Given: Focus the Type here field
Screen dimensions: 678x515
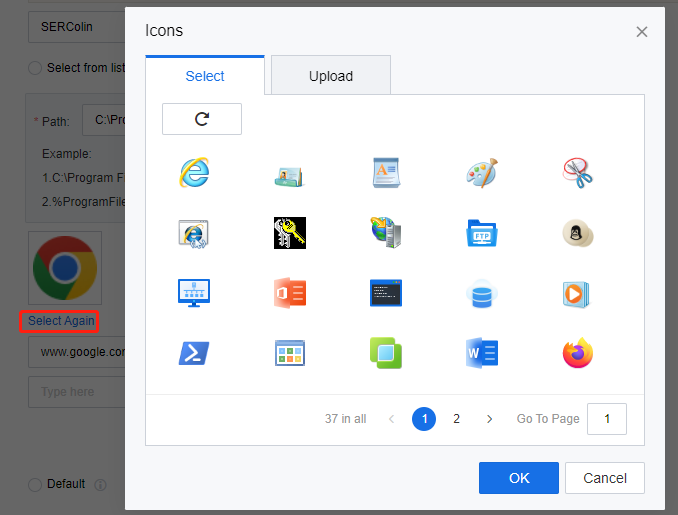Looking at the screenshot, I should click(77, 392).
